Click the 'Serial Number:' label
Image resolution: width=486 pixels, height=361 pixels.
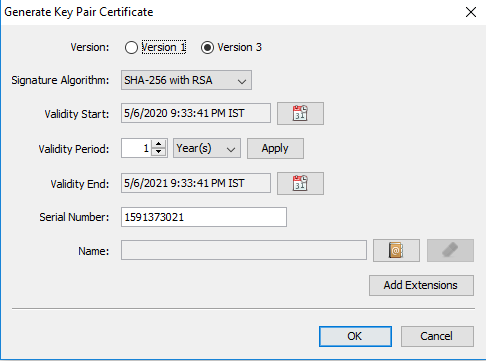coord(74,217)
